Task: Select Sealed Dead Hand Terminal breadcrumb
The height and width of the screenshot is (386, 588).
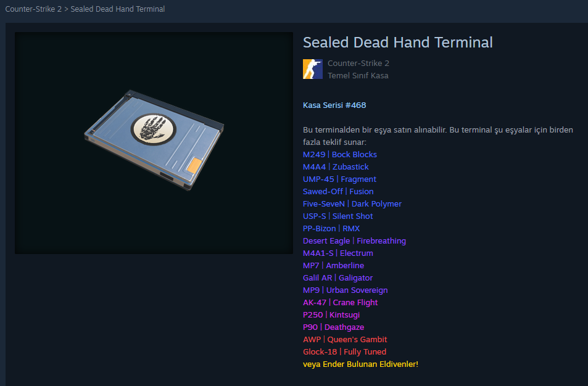Action: coord(118,9)
